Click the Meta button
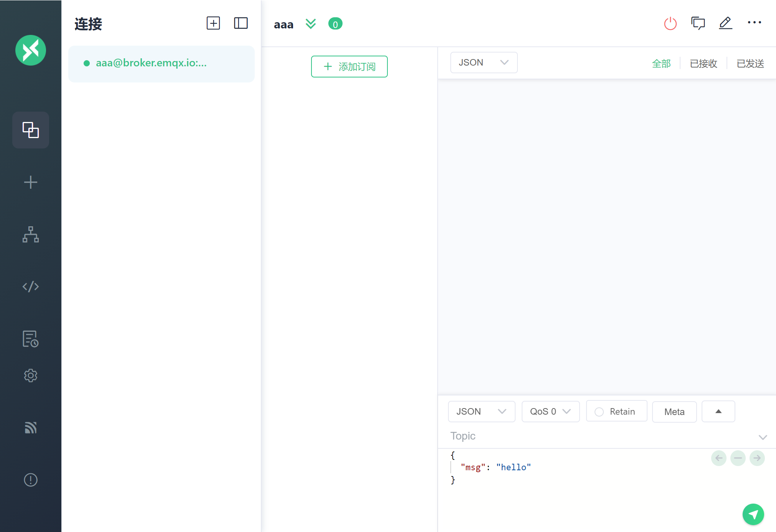Viewport: 776px width, 532px height. [674, 412]
